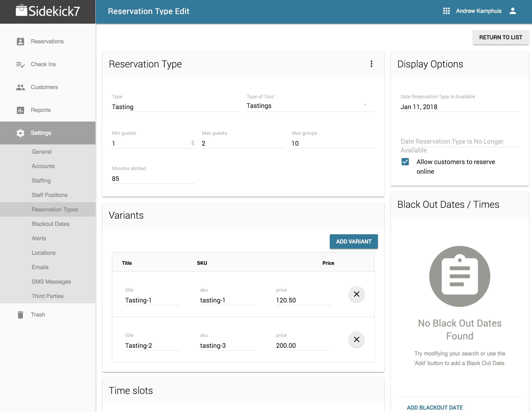The width and height of the screenshot is (532, 412).
Task: Remove the Tasting-2 variant row
Action: pos(356,339)
